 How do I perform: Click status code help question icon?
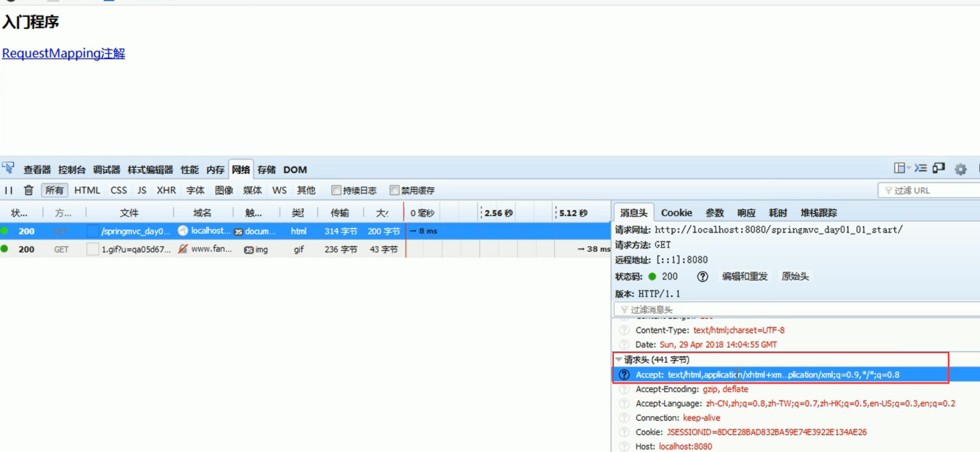(x=703, y=276)
